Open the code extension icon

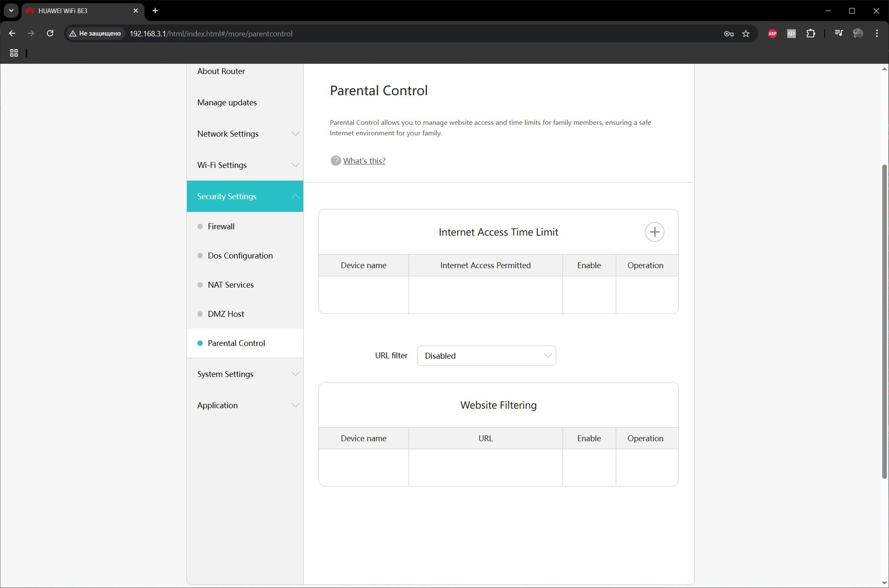(791, 33)
